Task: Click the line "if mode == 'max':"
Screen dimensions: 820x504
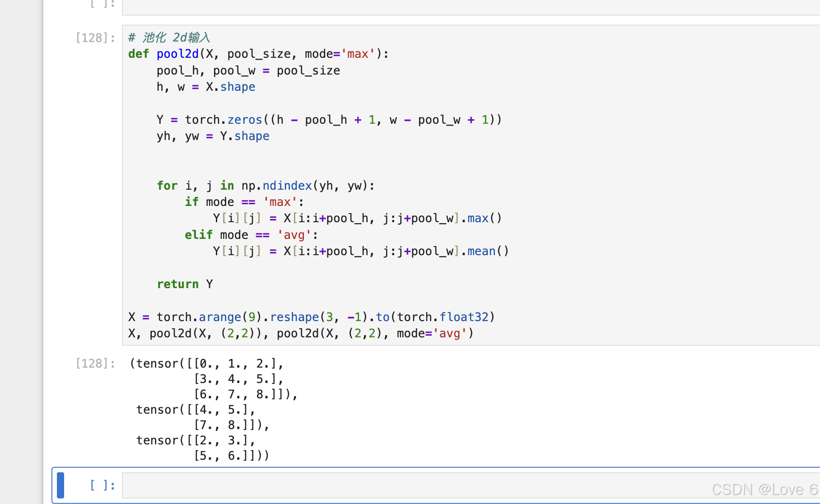Action: pos(244,202)
